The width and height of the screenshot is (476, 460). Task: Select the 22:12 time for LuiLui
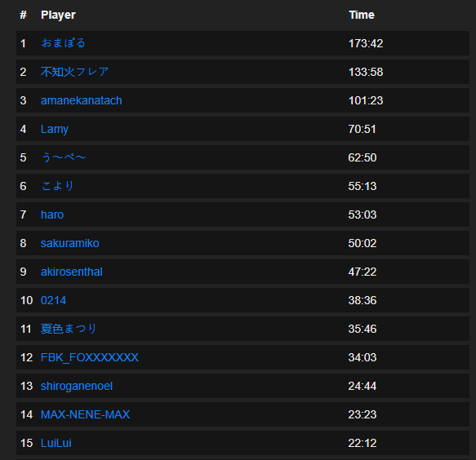pyautogui.click(x=363, y=443)
